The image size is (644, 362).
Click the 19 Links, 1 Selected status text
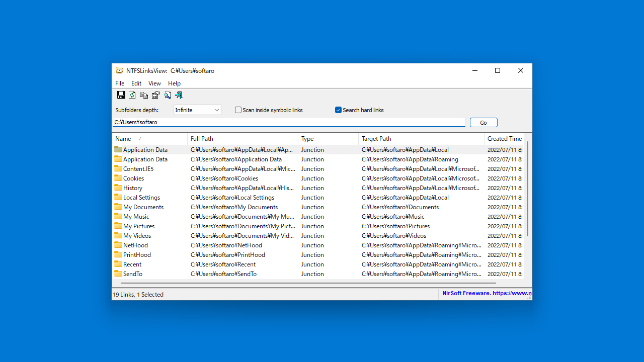point(138,295)
